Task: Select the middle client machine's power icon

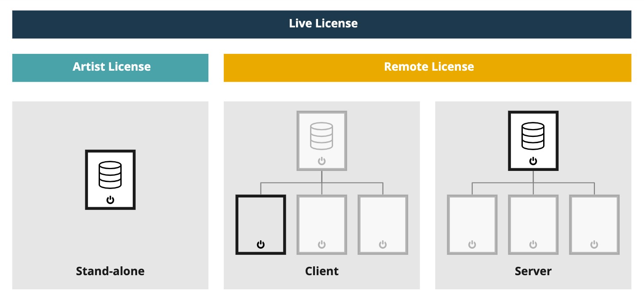Action: click(322, 243)
